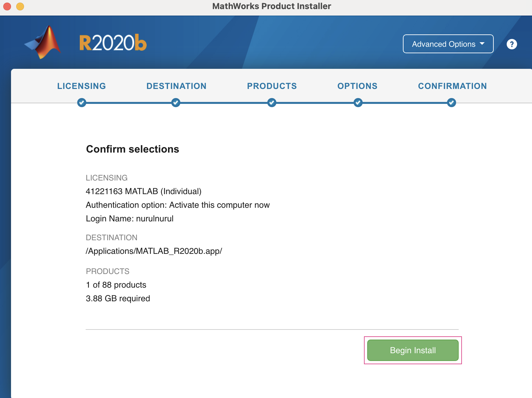
Task: Close the installer with the red button
Action: point(7,6)
